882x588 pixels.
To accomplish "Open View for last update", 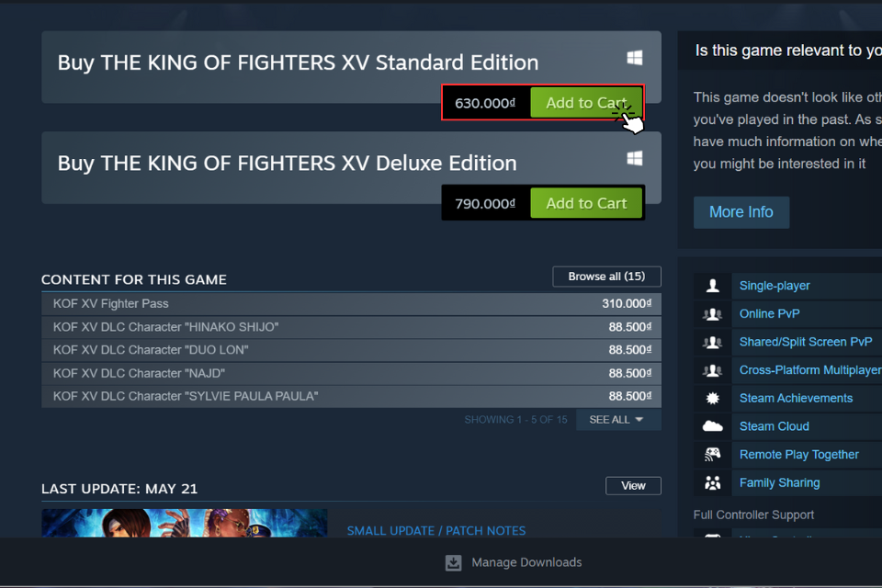I will (x=633, y=486).
